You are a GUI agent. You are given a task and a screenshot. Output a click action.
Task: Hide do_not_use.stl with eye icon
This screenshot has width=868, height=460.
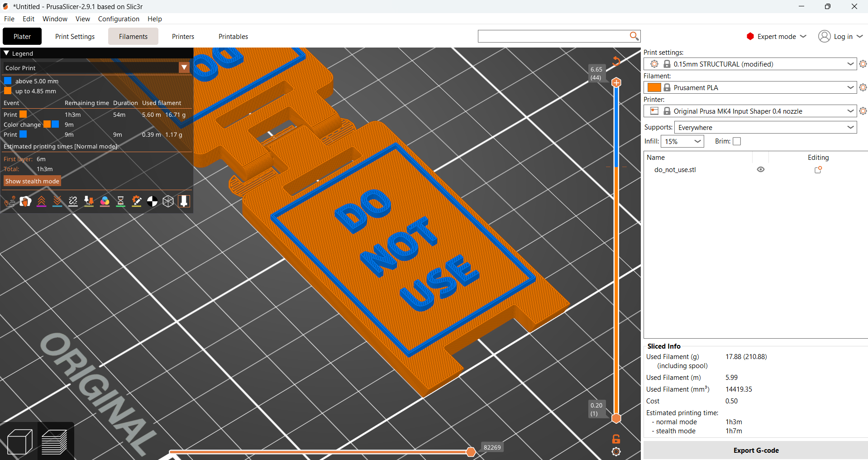point(761,169)
